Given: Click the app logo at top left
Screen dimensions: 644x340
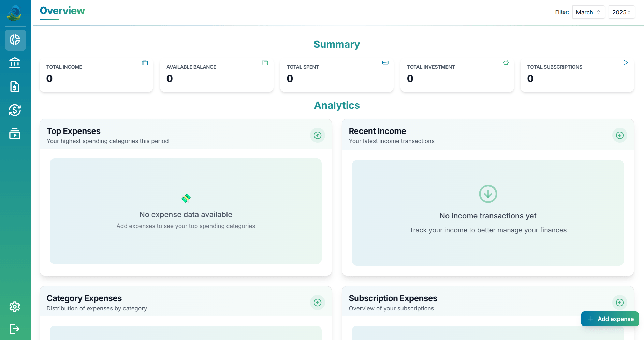Looking at the screenshot, I should point(14,13).
